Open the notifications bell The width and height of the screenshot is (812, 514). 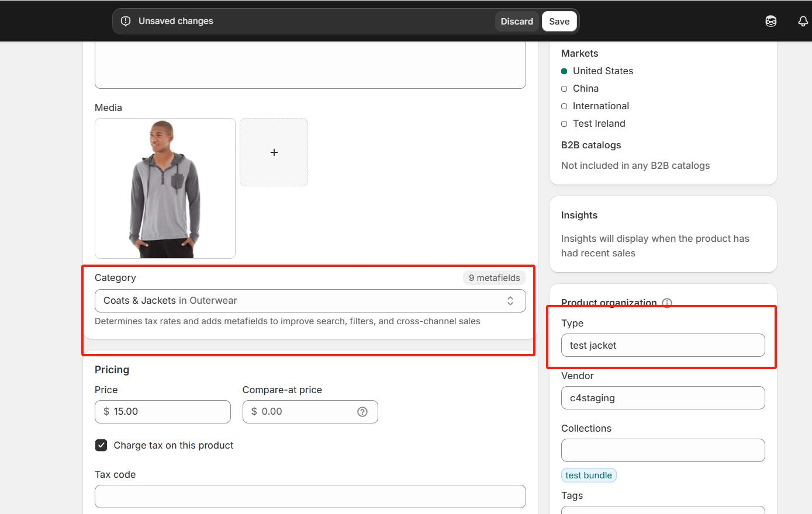click(803, 21)
